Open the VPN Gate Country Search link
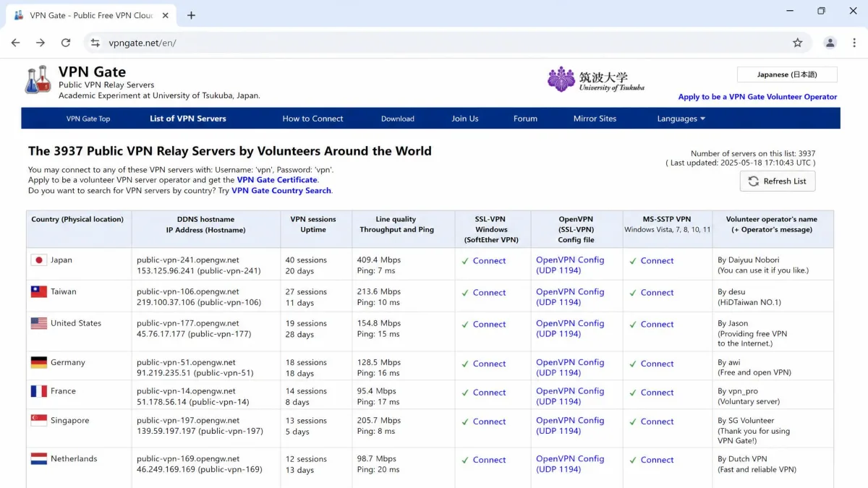 pos(281,191)
